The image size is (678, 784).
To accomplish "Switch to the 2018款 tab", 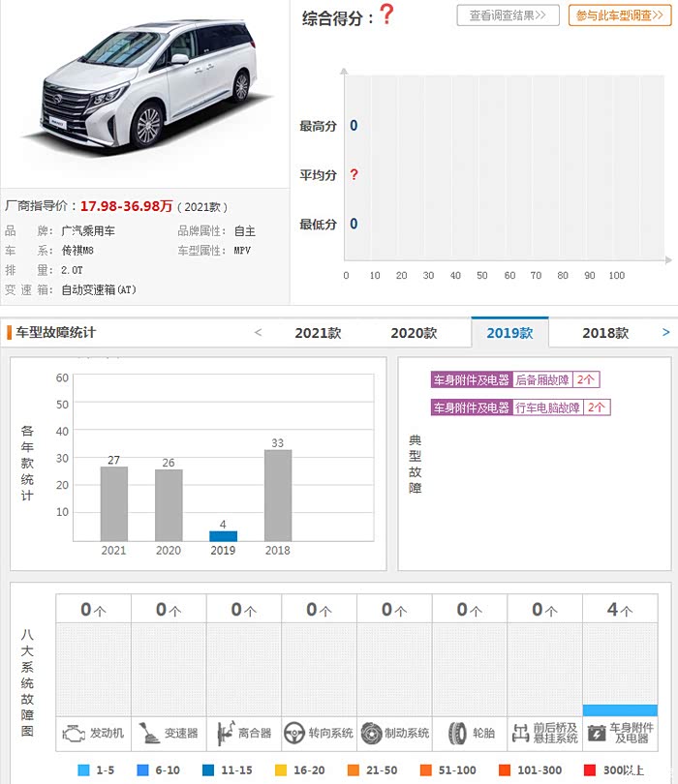I will 605,333.
